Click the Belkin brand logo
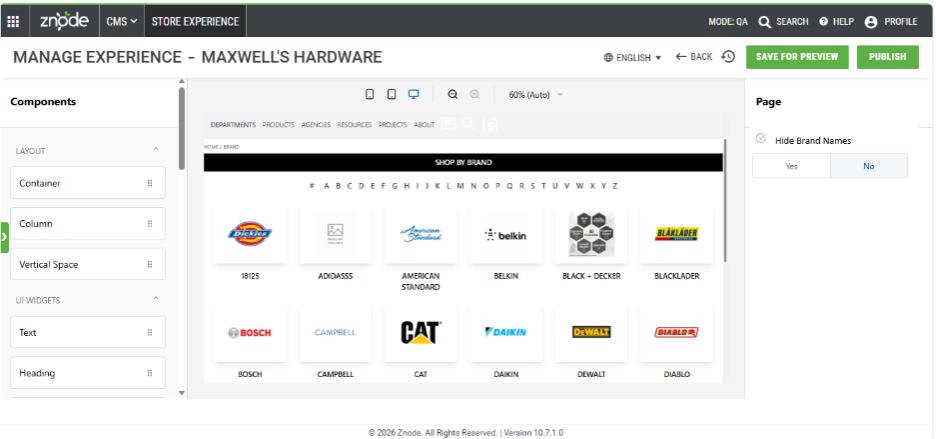The image size is (936, 439). click(x=506, y=235)
